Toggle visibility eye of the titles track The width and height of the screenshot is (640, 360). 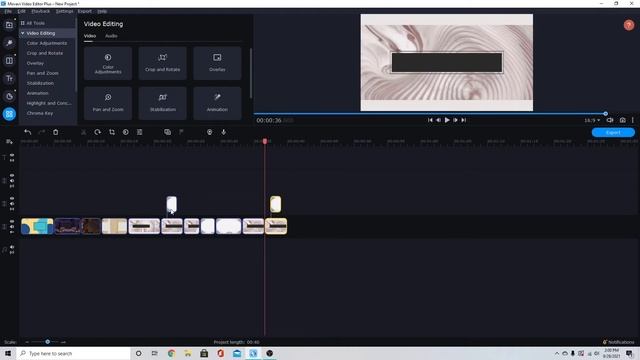coord(12,155)
